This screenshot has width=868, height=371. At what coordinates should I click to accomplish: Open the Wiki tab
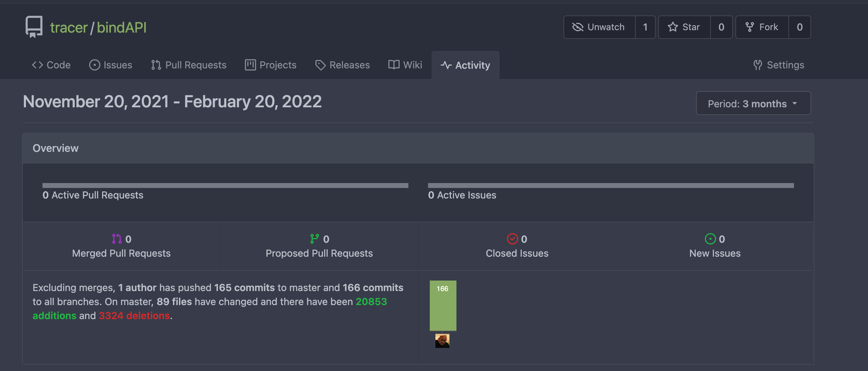point(405,65)
